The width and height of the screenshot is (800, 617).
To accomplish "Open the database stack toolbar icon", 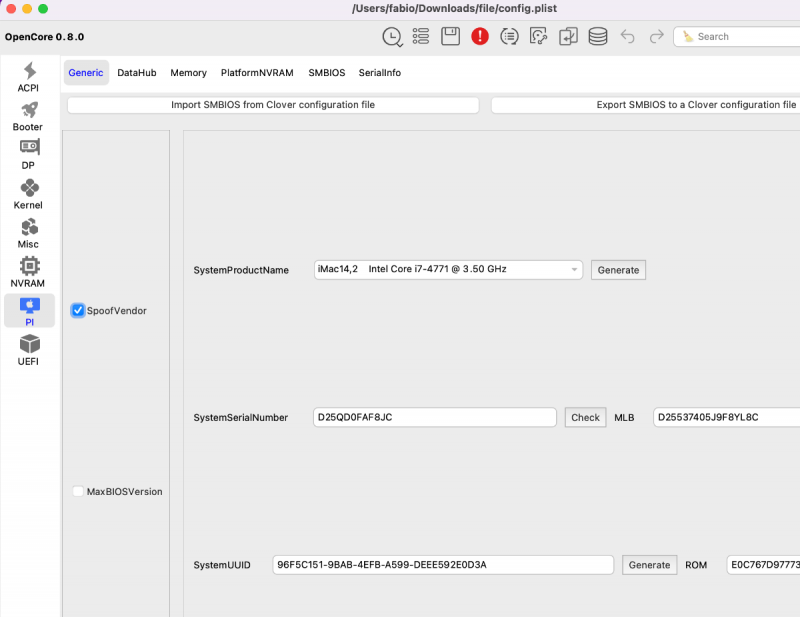I will click(597, 36).
